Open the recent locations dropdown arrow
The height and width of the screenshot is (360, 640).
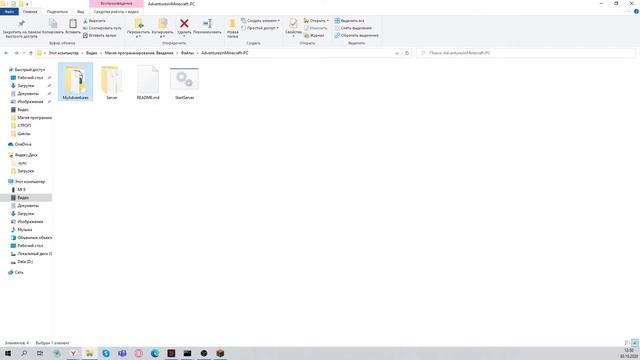pyautogui.click(x=24, y=53)
